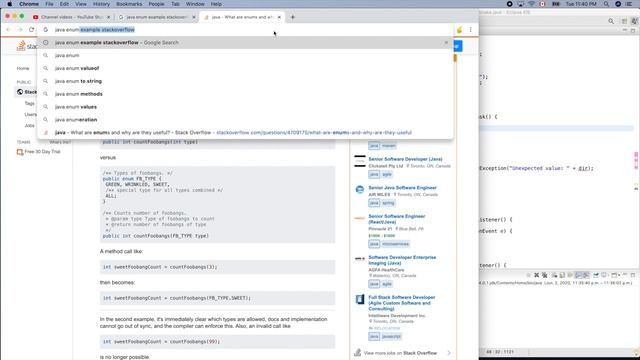Open the macOS Spotlight search icon
This screenshot has width=640, height=360.
(607, 4)
